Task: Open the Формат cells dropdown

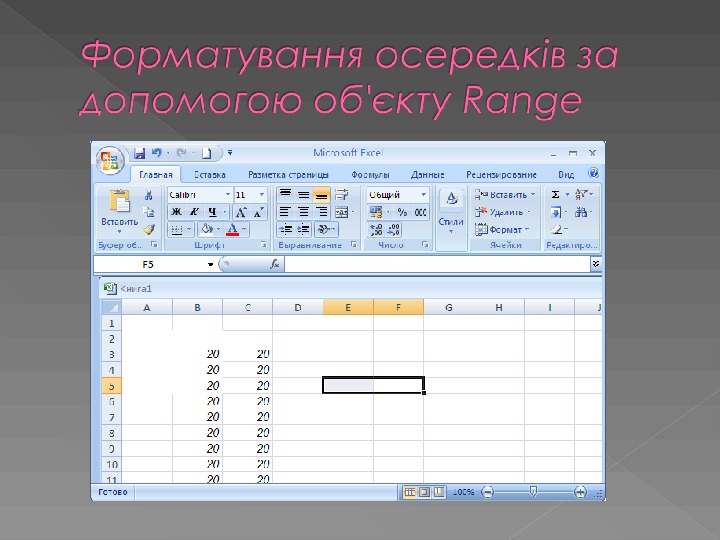Action: 502,229
